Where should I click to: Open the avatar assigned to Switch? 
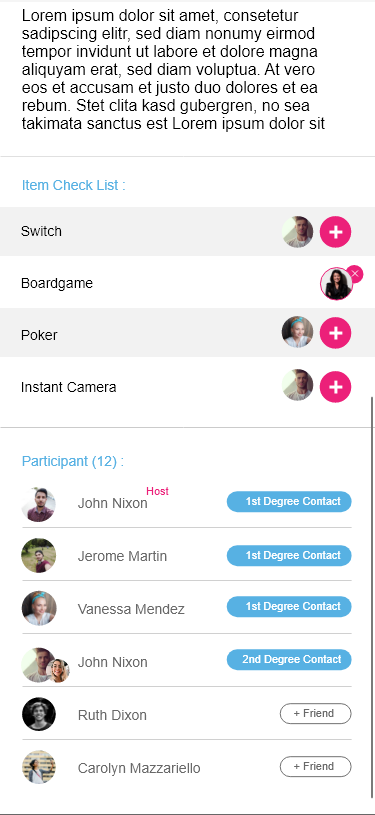[x=298, y=232]
